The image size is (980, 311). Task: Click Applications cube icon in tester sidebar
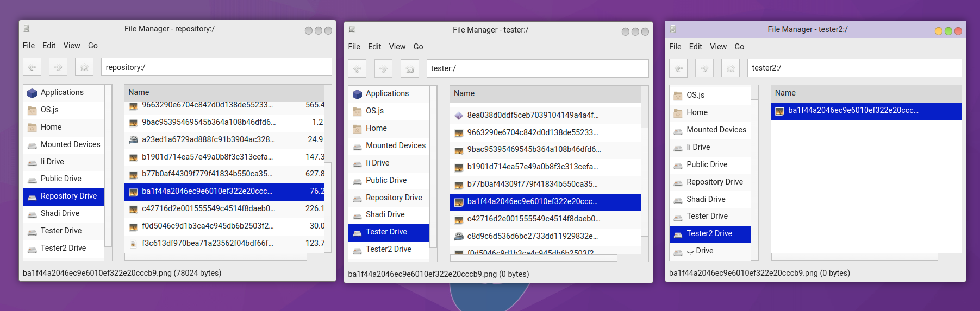point(357,94)
